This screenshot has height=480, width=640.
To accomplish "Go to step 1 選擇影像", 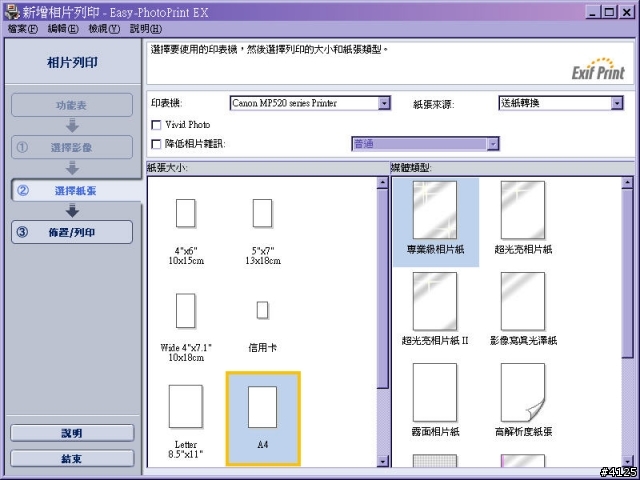I will click(x=72, y=147).
